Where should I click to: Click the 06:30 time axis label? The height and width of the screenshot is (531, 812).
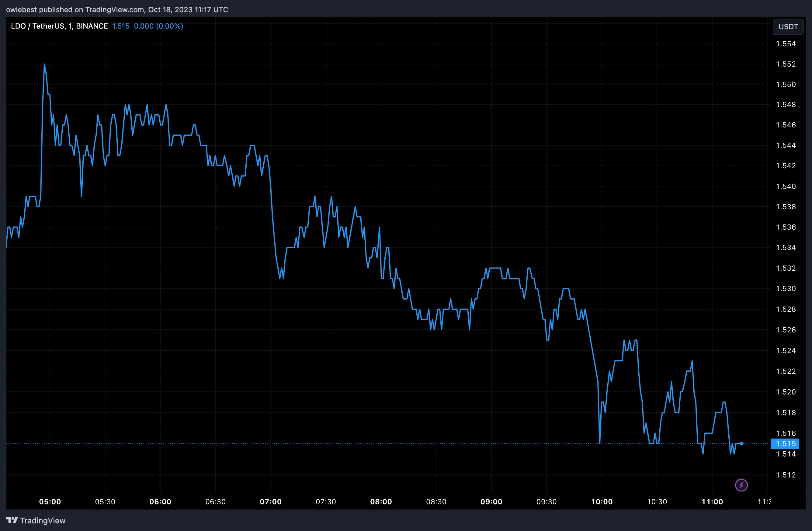[x=215, y=501]
